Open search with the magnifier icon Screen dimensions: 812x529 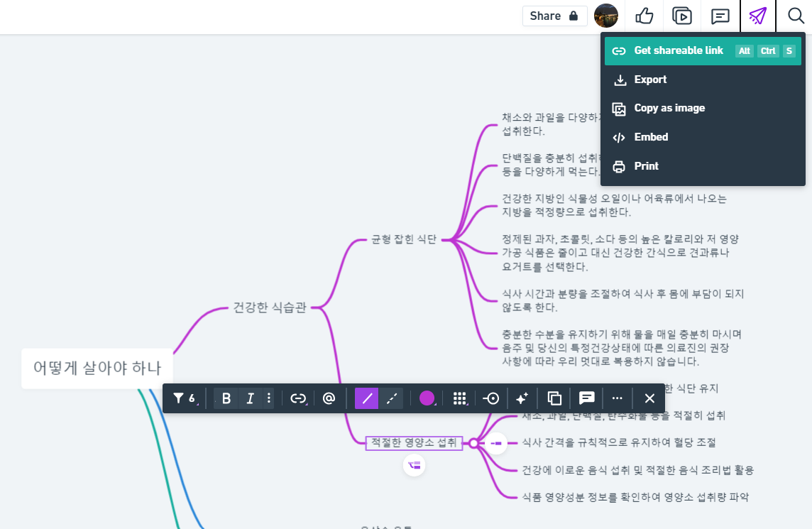click(796, 16)
